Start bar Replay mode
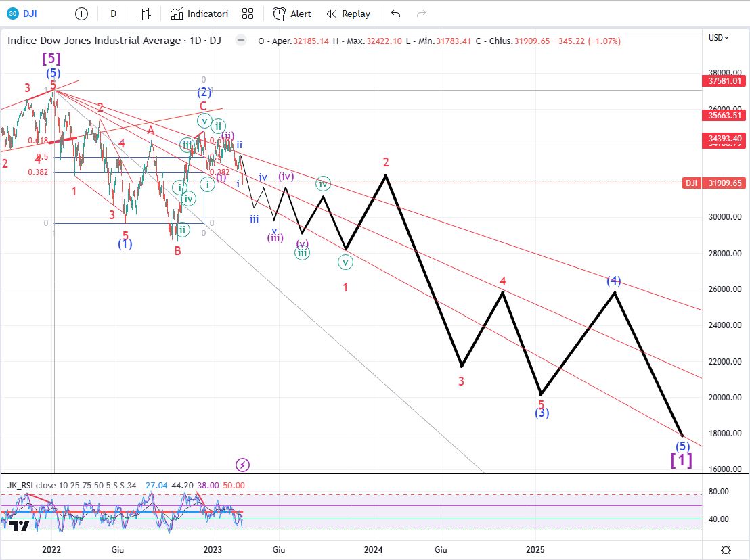 pos(348,14)
